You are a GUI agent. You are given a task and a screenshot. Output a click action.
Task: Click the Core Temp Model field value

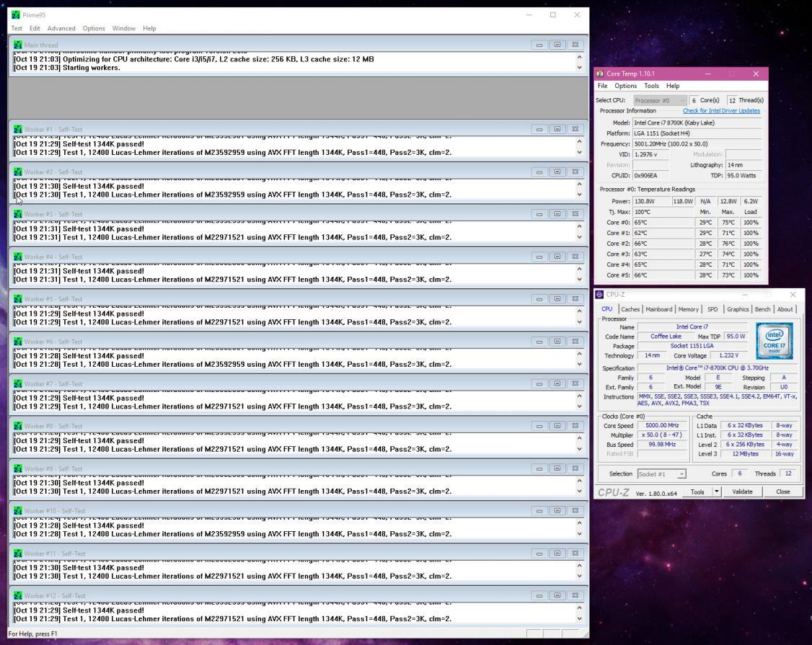pos(697,123)
